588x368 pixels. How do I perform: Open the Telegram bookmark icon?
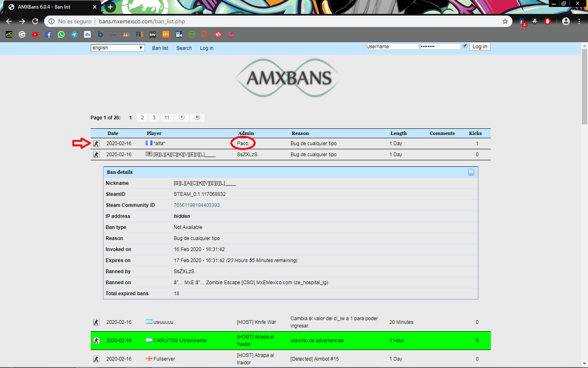(74, 34)
